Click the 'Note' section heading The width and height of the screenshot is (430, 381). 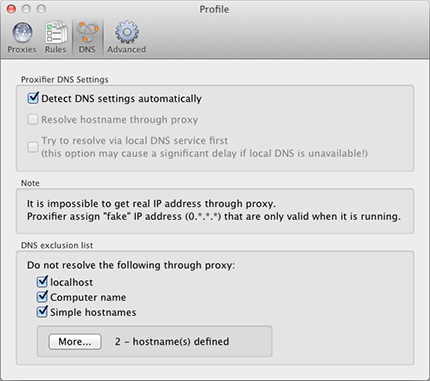click(30, 183)
